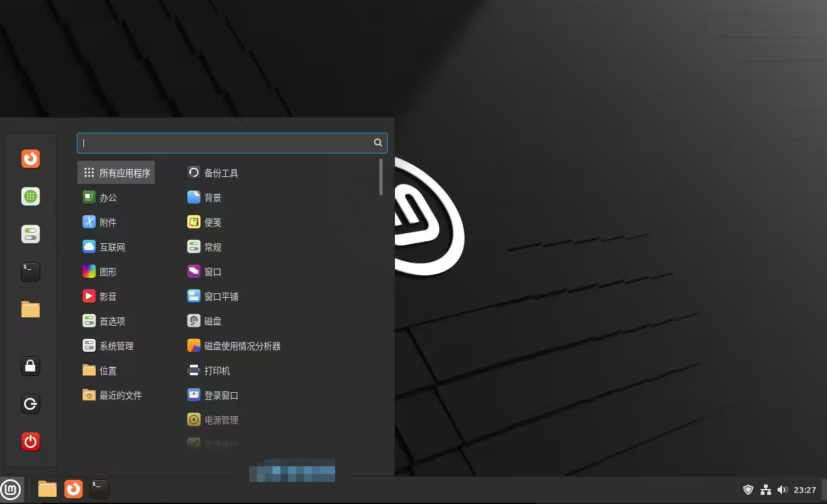Shut down via the red power icon
827x504 pixels.
coord(30,442)
